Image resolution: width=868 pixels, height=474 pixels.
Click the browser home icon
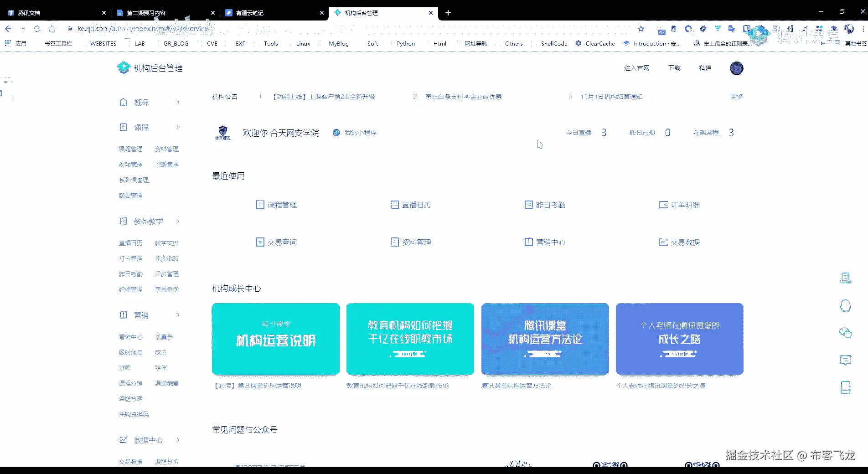[52, 29]
